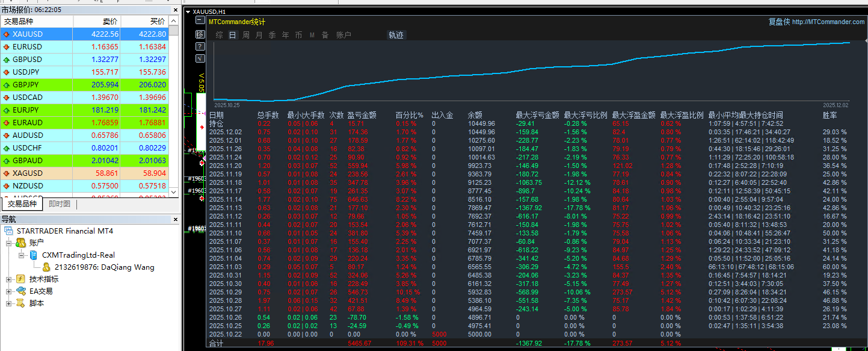This screenshot has width=868, height=351.
Task: Click the √ checkmark icon on the chart
Action: click(x=200, y=58)
